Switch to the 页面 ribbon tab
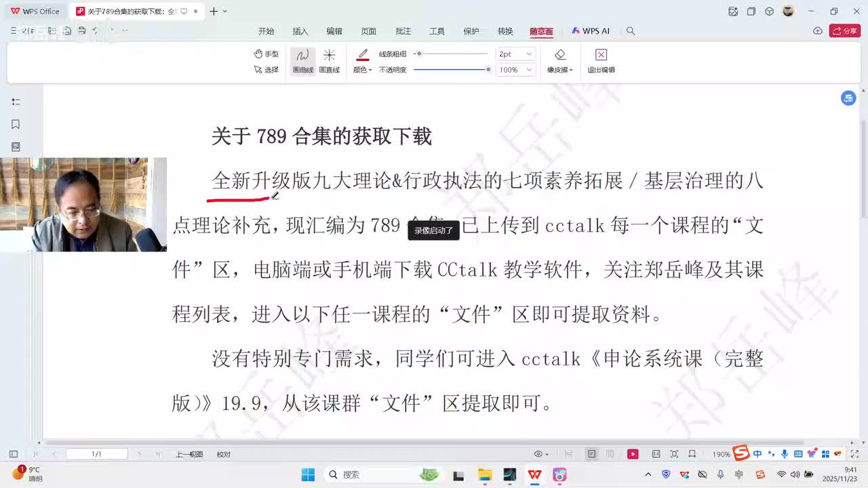868x488 pixels. coord(368,31)
